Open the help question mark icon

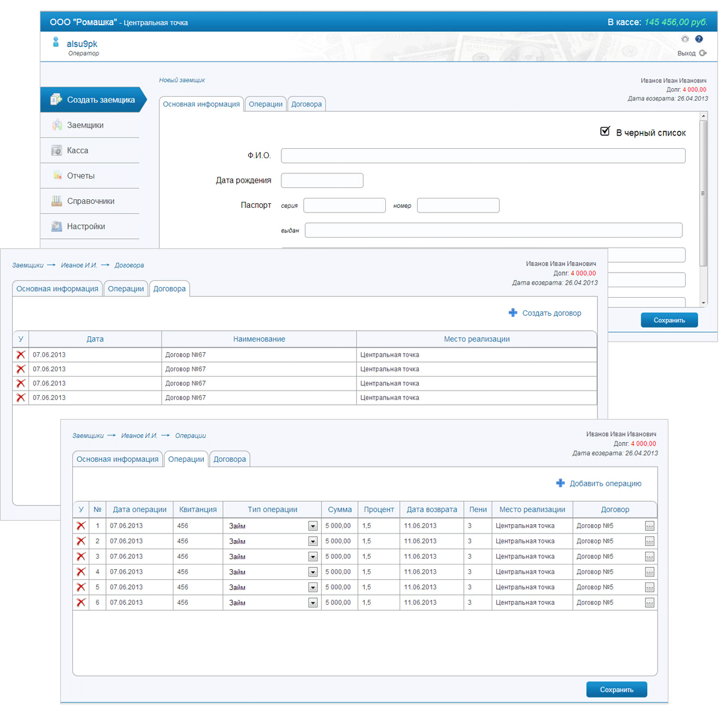(x=699, y=39)
